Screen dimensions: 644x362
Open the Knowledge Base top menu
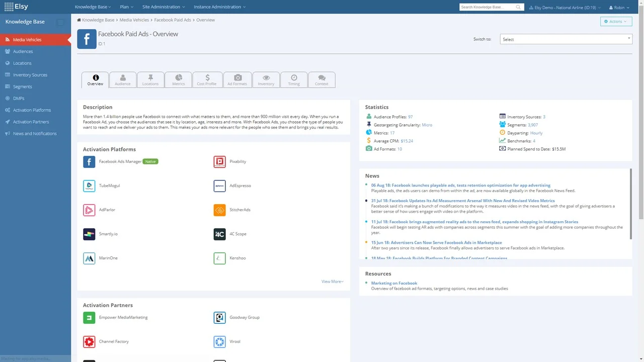[x=93, y=7]
